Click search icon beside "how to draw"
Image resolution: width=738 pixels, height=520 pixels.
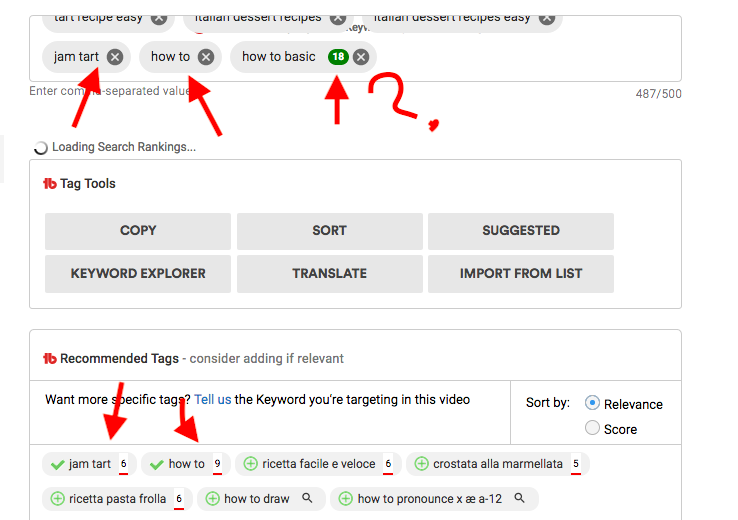point(308,498)
